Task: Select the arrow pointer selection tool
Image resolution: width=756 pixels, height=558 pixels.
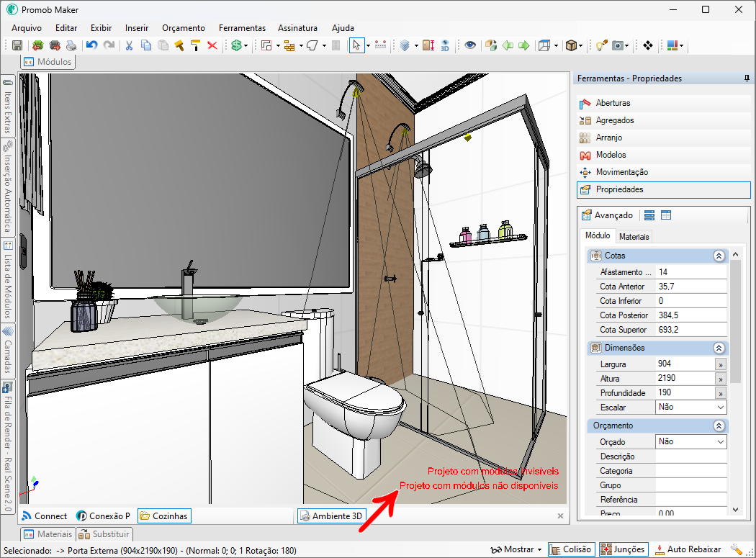Action: [x=356, y=45]
